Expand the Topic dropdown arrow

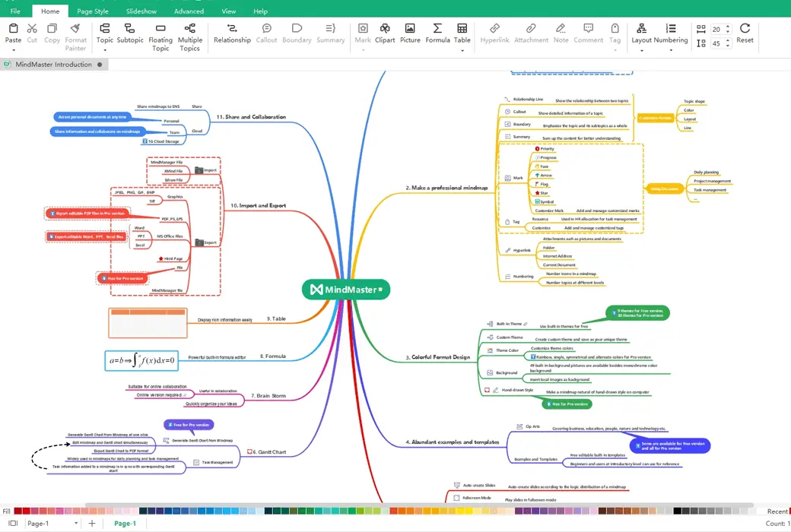click(x=104, y=50)
